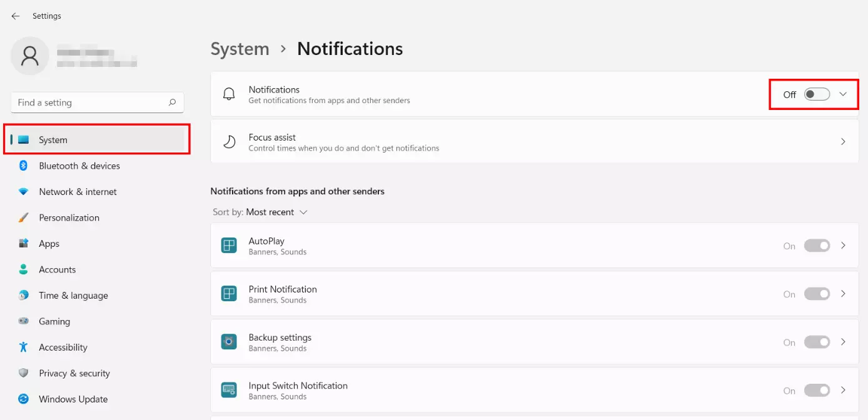868x420 pixels.
Task: Click the Focus assist moon icon
Action: (230, 142)
